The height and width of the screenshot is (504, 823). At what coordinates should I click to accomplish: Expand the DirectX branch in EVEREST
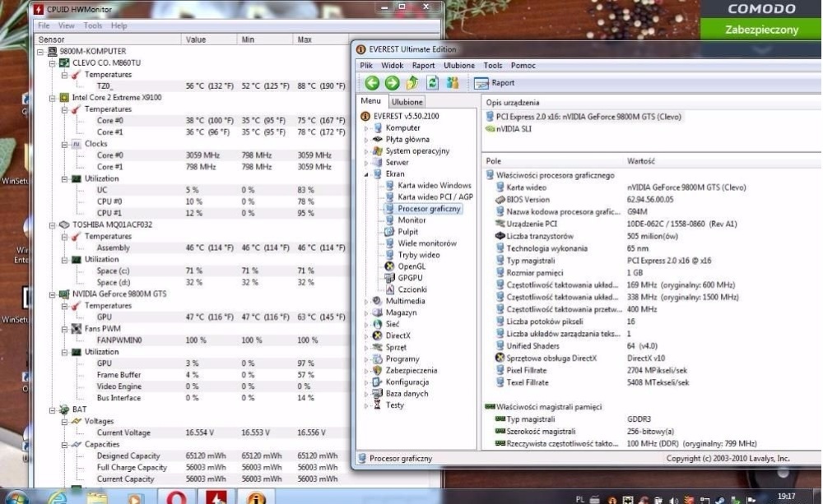pos(366,336)
